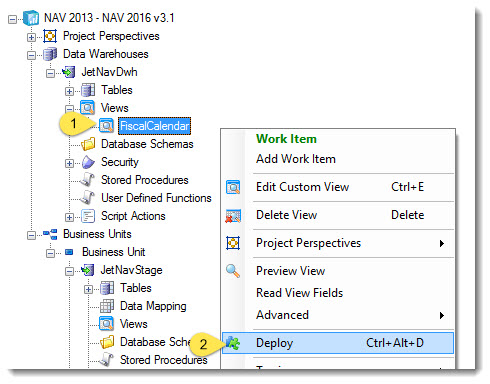Screen dimensions: 490x384
Task: Click the Deploy puzzle-piece icon
Action: (x=233, y=343)
